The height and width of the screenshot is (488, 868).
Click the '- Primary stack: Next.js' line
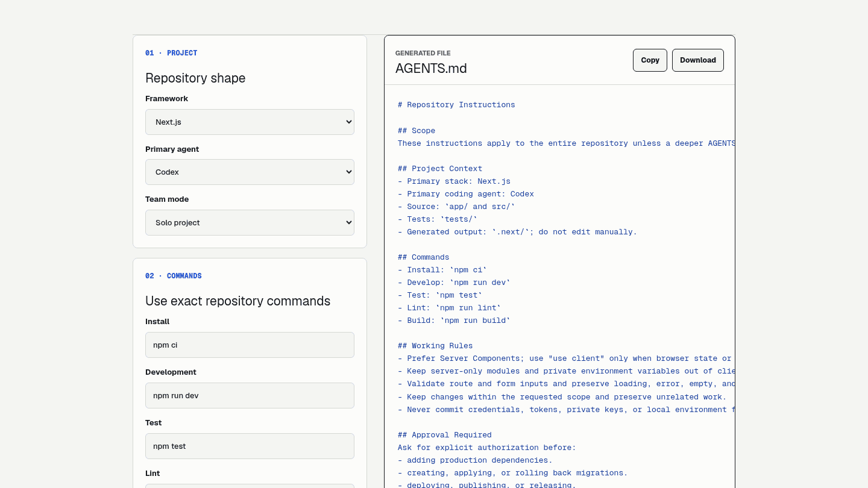point(454,181)
